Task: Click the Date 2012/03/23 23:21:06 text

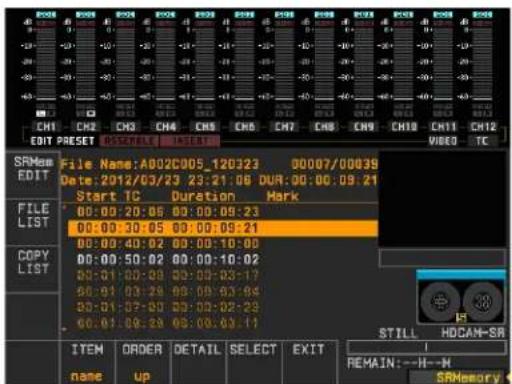Action: [156, 181]
